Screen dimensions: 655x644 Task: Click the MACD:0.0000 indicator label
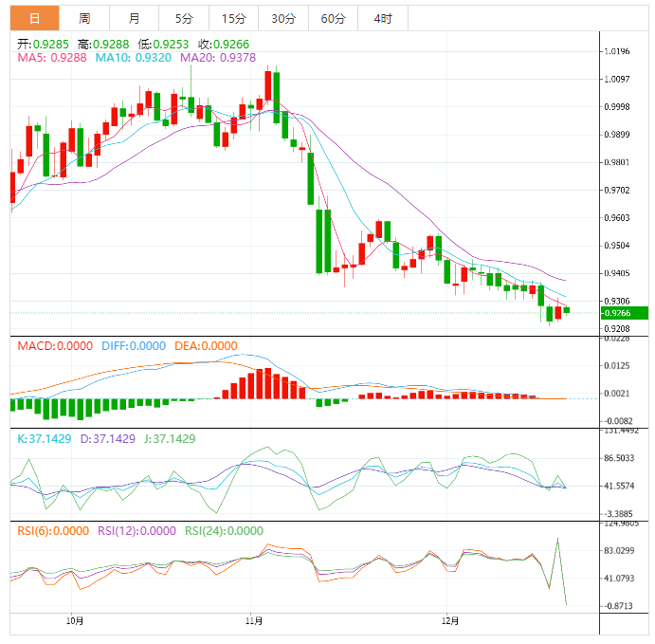(x=55, y=346)
